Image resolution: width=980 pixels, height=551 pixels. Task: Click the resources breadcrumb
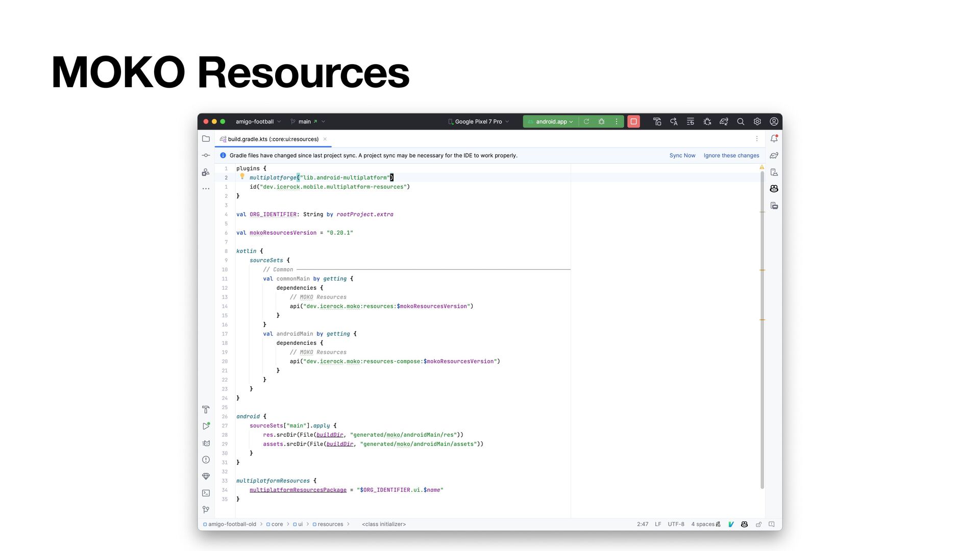click(328, 524)
